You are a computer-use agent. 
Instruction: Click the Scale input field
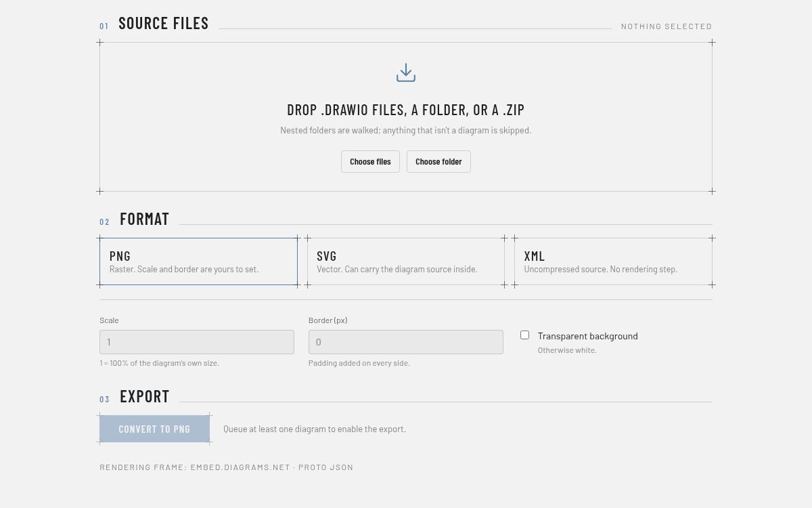pos(197,342)
